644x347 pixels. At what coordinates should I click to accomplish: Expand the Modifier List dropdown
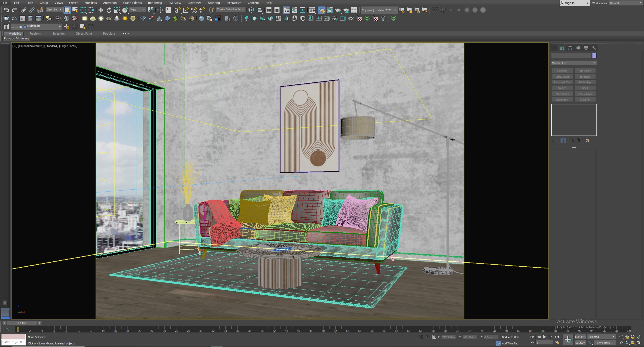pyautogui.click(x=574, y=63)
